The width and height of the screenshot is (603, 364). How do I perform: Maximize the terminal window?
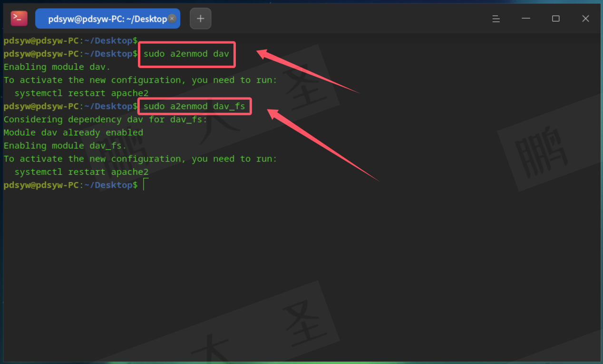click(555, 19)
